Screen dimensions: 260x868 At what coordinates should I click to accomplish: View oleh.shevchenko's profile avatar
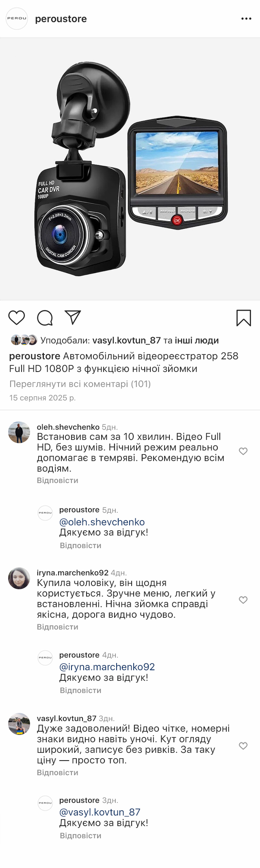coord(19,432)
